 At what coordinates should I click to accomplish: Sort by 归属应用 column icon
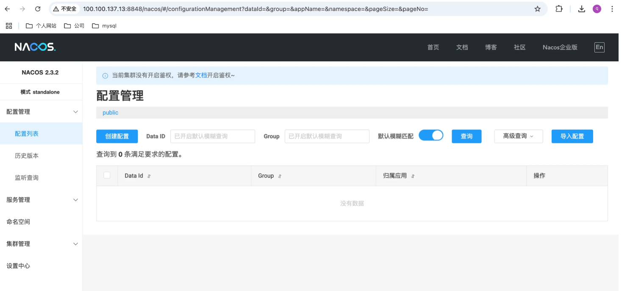(413, 176)
